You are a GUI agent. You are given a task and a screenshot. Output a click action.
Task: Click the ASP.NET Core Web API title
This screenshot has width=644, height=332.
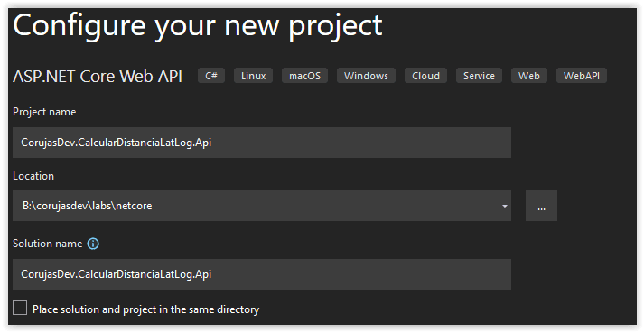pos(98,77)
